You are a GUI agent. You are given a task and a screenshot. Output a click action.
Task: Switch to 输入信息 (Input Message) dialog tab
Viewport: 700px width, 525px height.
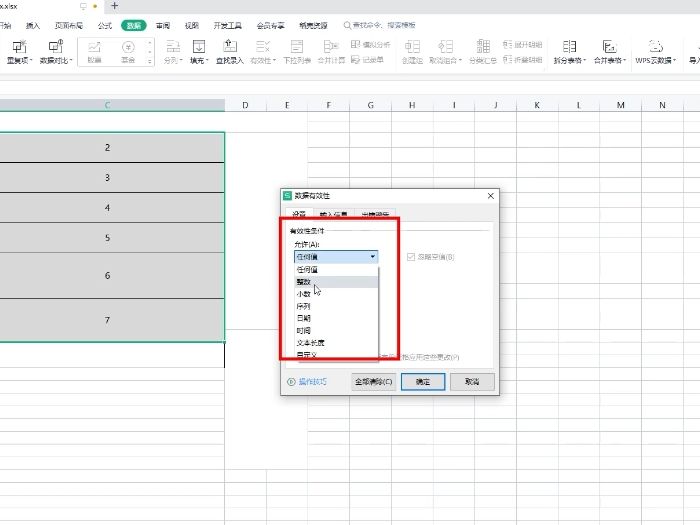tap(333, 213)
